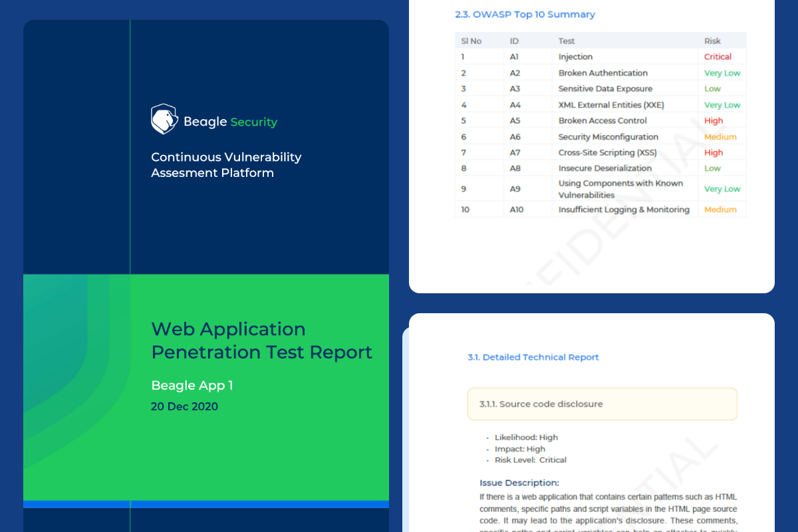798x532 pixels.
Task: Click the Test column header
Action: (x=567, y=41)
